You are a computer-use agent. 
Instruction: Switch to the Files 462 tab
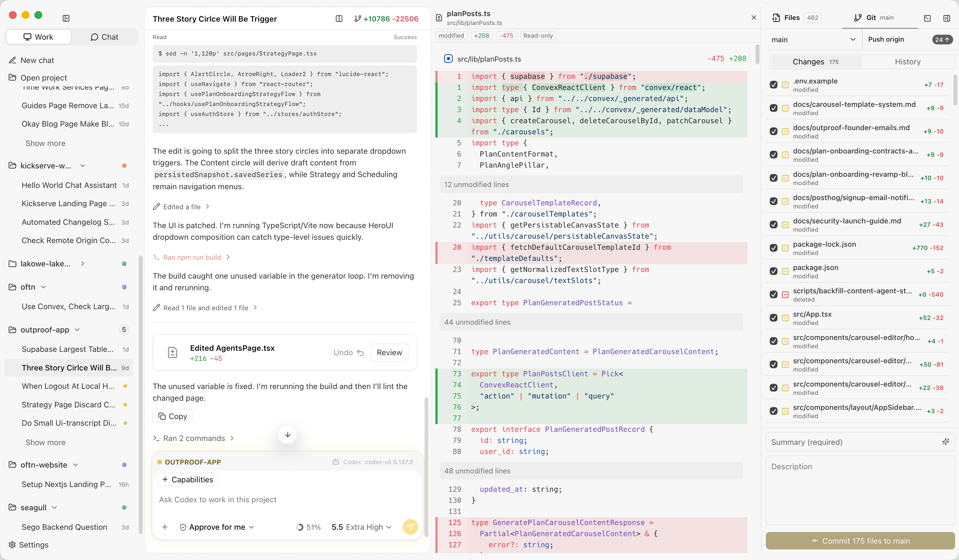point(797,17)
